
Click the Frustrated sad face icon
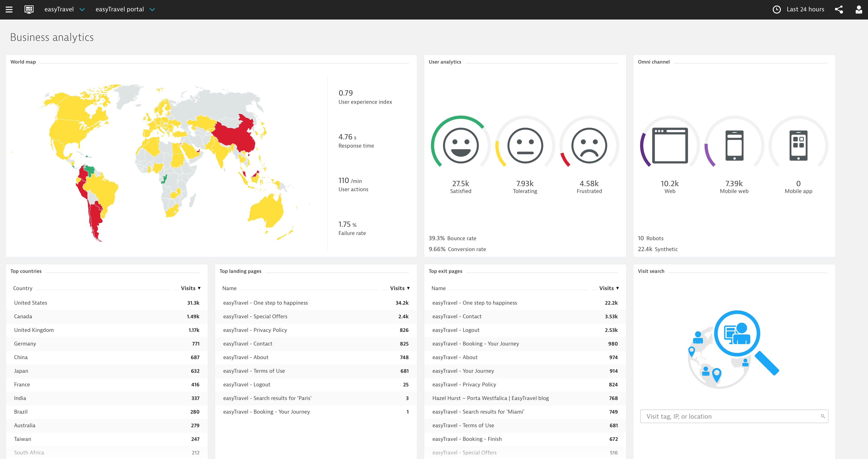pyautogui.click(x=589, y=145)
